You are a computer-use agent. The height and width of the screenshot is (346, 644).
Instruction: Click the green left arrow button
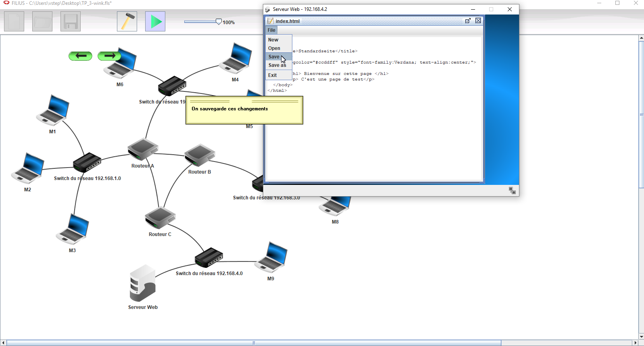click(x=81, y=56)
